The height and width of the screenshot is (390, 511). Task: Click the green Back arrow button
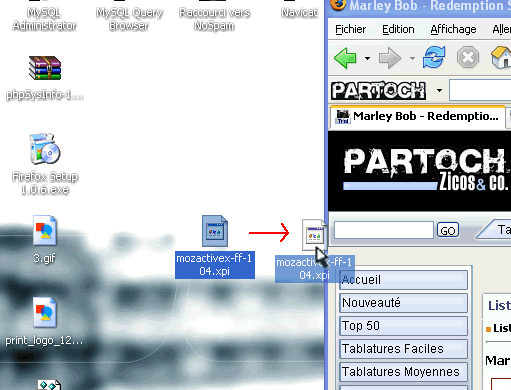(345, 58)
